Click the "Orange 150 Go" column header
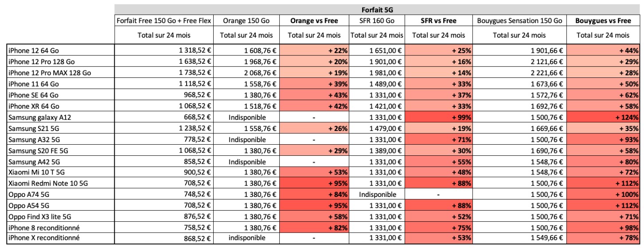 pyautogui.click(x=246, y=20)
